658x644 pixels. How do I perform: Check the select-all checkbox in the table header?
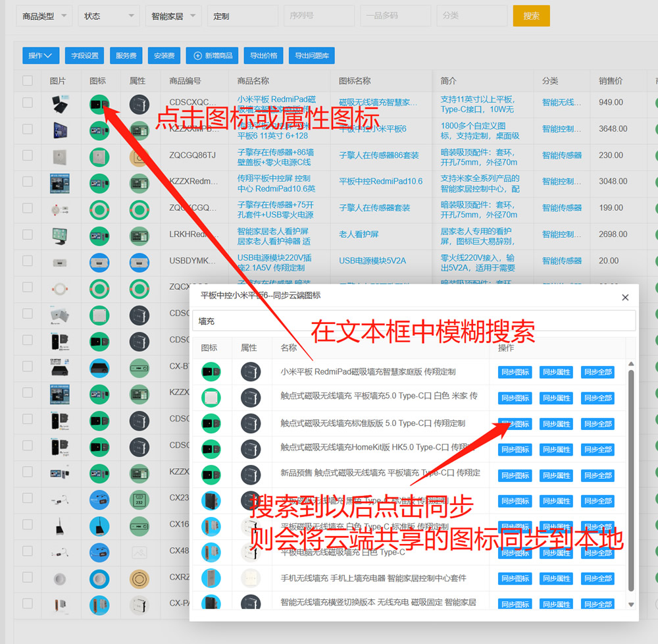28,81
